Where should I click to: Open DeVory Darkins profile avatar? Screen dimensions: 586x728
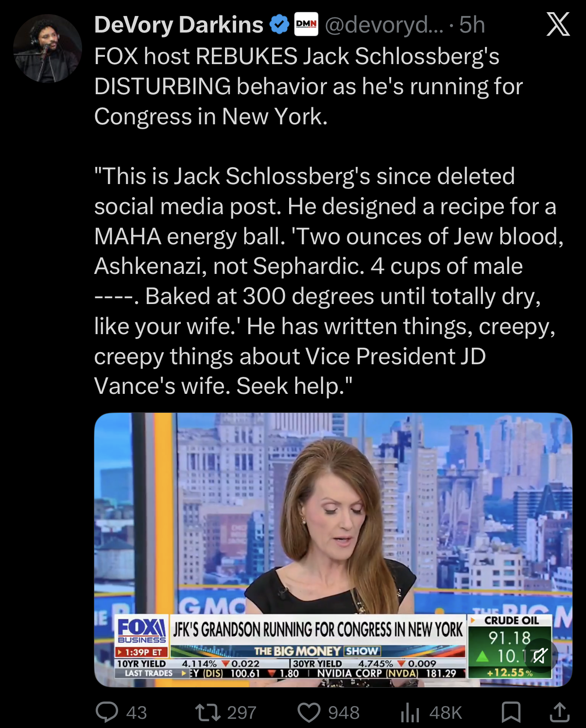[x=48, y=48]
